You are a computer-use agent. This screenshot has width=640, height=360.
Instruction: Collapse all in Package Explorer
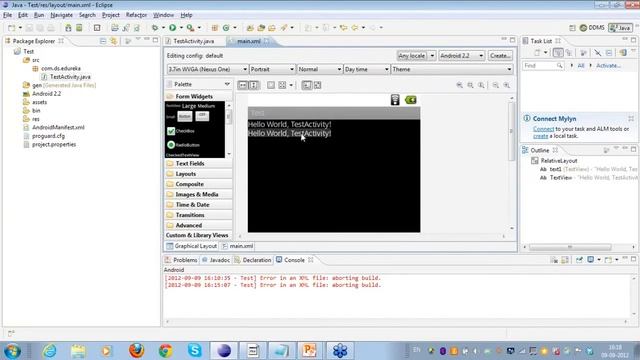(x=103, y=41)
